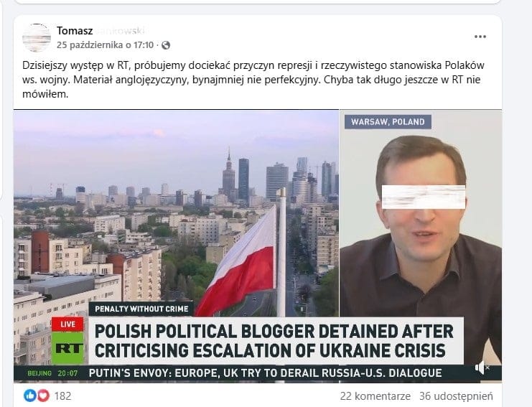
Task: Open the three-dot post options menu
Action: click(480, 37)
